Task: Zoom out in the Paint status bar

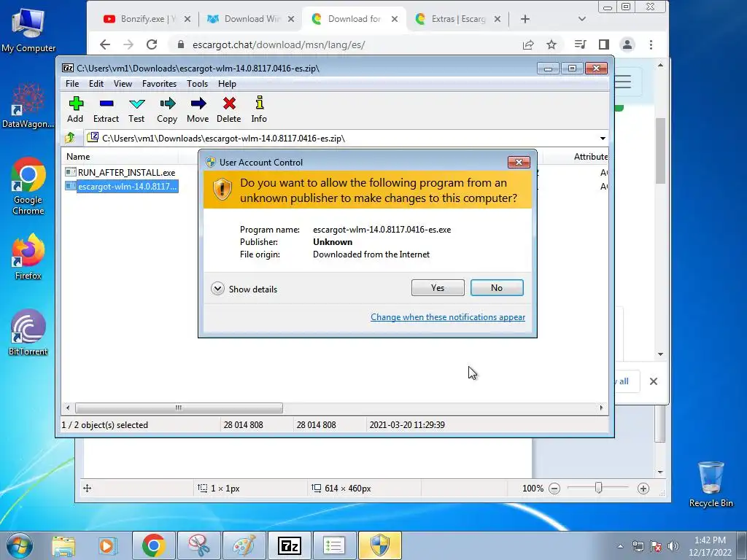Action: 554,489
